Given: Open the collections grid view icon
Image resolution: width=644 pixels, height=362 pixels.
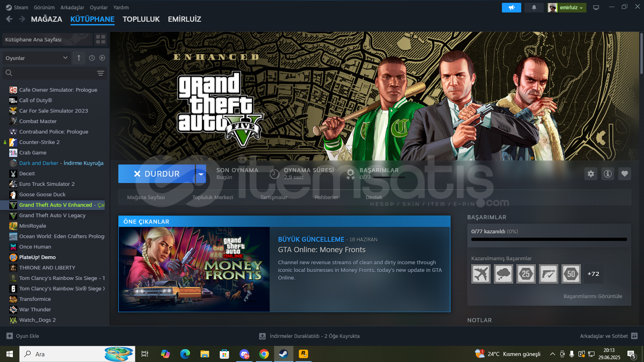Looking at the screenshot, I should tap(101, 39).
